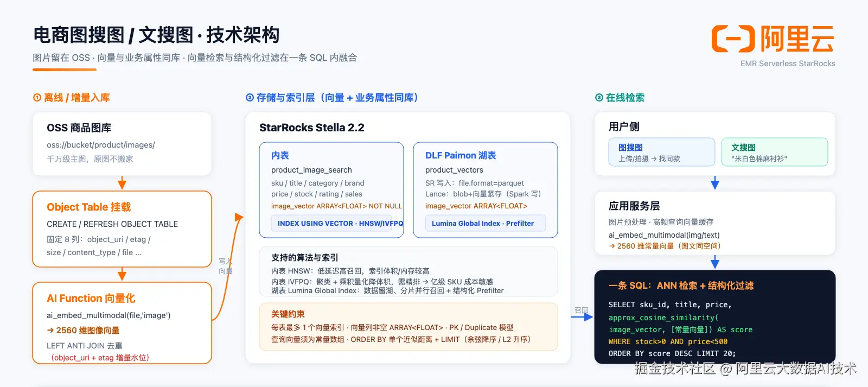
Task: Click the DLF Paimon 湖表 heading
Action: click(461, 155)
